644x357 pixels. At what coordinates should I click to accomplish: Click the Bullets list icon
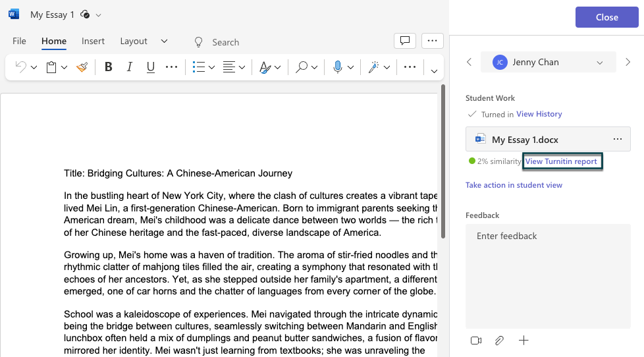(199, 67)
